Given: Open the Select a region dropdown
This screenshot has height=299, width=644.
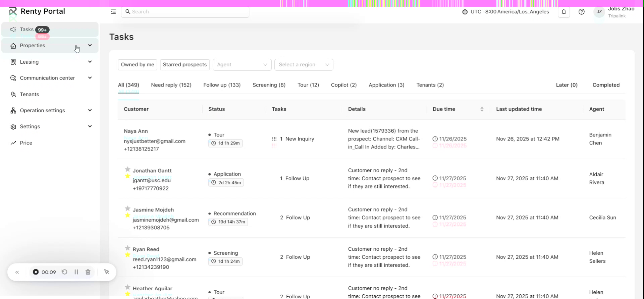Looking at the screenshot, I should 304,65.
